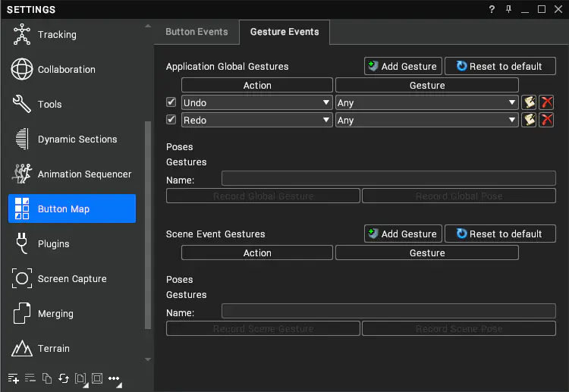Open the Undo action dropdown

pos(257,102)
